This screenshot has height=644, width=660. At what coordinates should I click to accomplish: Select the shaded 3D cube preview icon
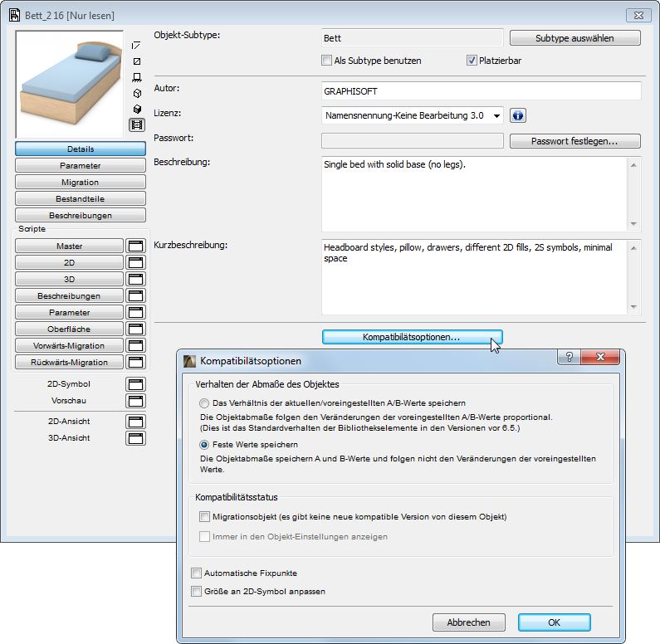coord(137,109)
